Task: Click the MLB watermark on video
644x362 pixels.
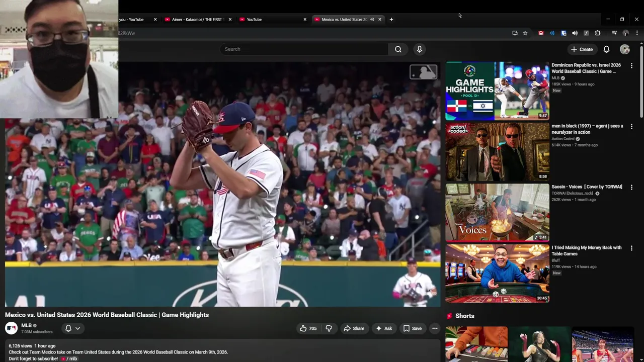Action: click(423, 72)
